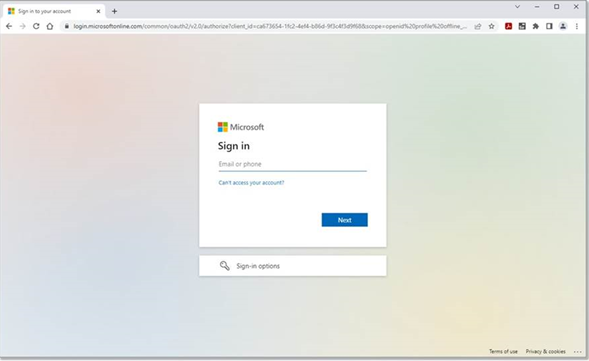This screenshot has width=589, height=361.
Task: Click the save/disk extension icon
Action: [522, 26]
